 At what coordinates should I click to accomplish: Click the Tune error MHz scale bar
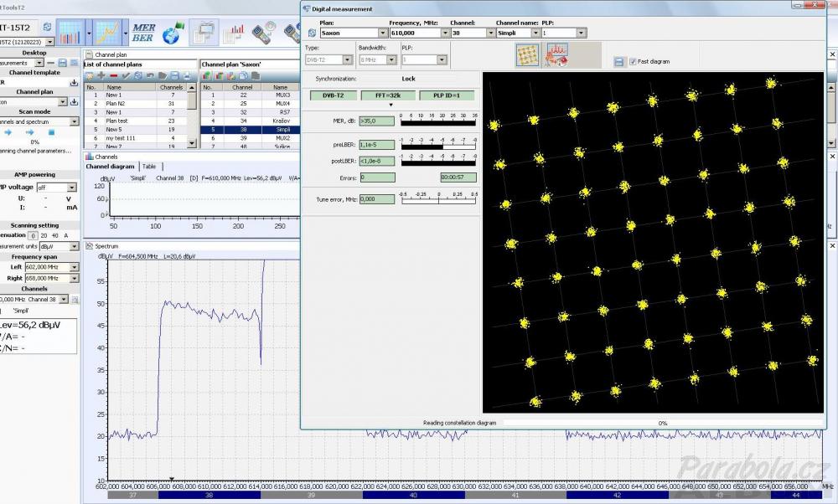click(x=438, y=200)
